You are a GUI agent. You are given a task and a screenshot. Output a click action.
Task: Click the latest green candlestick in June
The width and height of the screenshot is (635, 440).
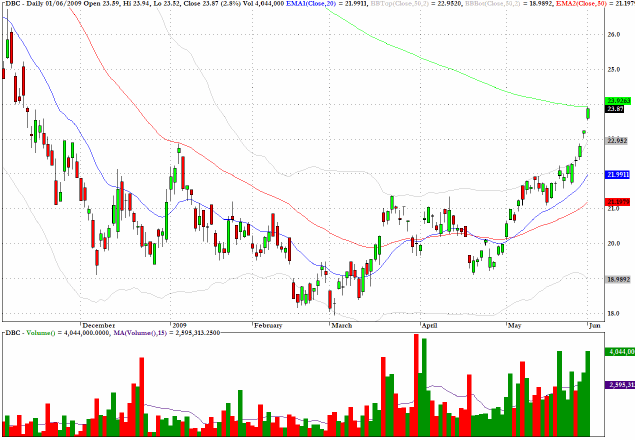[x=588, y=113]
